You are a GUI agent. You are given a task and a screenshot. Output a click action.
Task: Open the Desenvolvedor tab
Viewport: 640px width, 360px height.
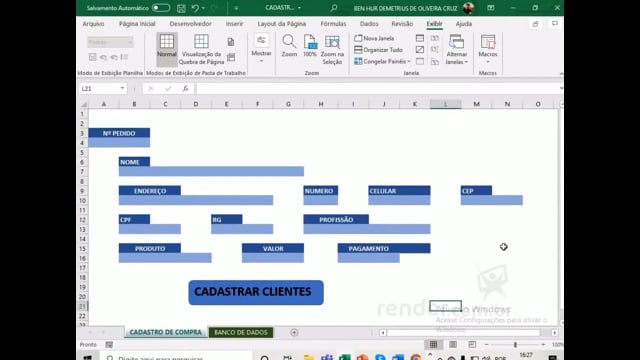click(x=190, y=24)
